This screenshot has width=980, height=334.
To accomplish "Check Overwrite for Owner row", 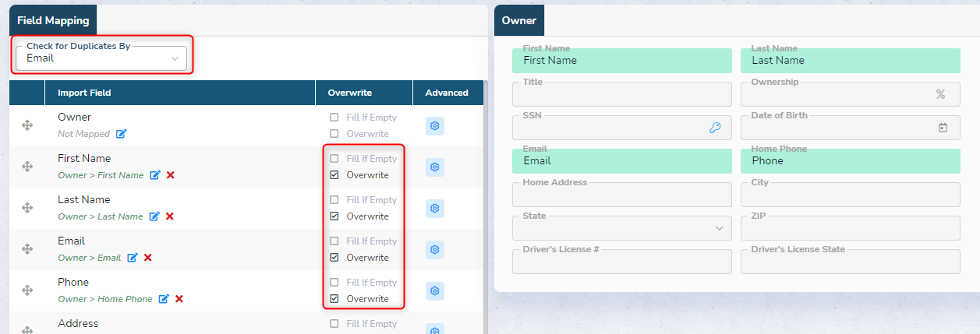I will [334, 134].
